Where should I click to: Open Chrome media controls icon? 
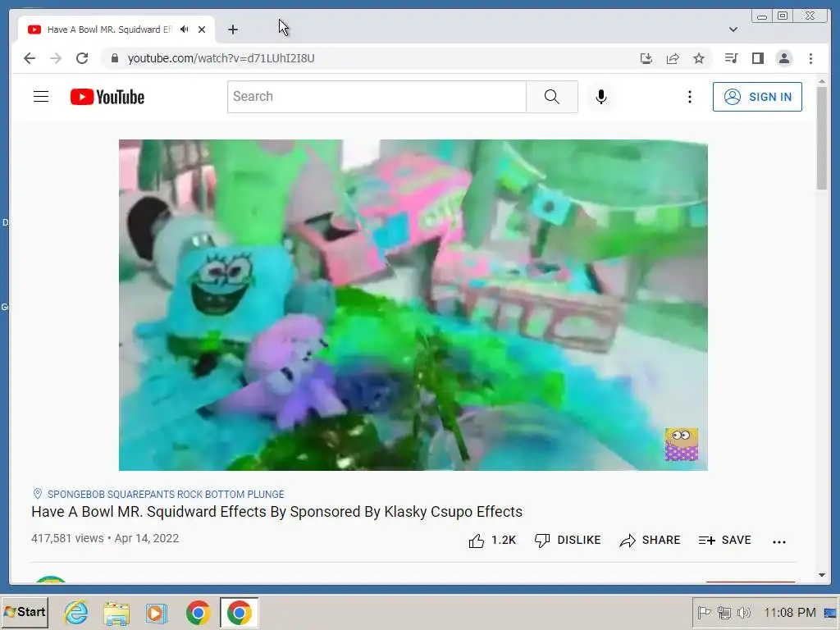point(731,58)
